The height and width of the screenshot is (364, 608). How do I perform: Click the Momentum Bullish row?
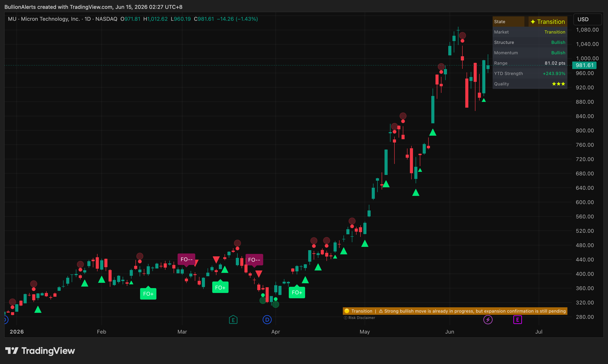click(530, 53)
